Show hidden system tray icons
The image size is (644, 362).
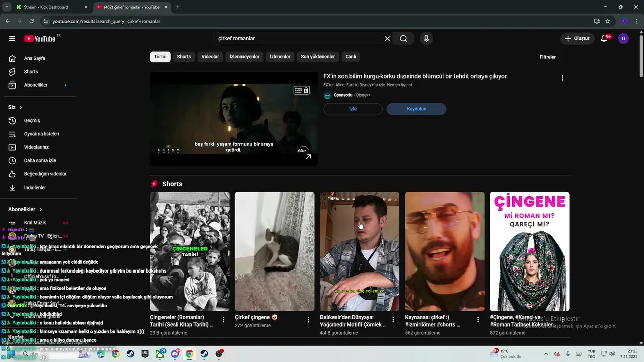546,354
